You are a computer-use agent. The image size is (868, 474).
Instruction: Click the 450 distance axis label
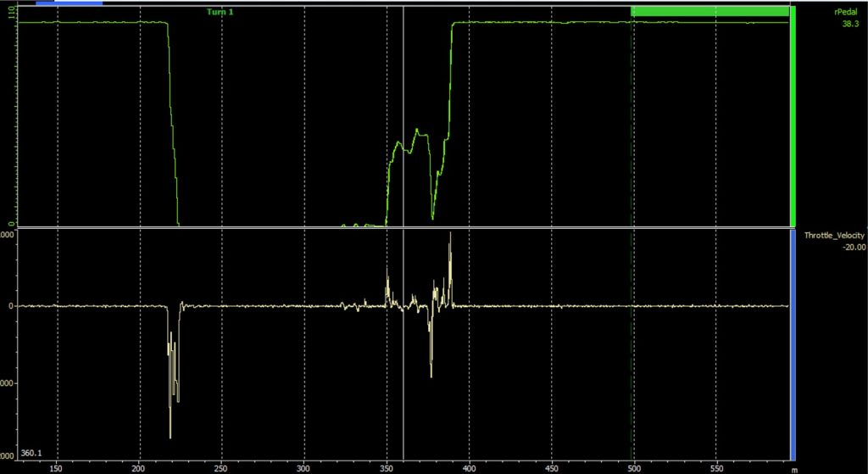coord(552,466)
